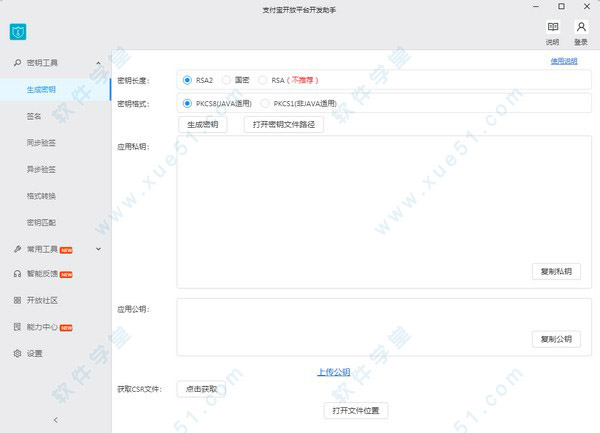Open the 生成密钥 sidebar item

click(55, 90)
